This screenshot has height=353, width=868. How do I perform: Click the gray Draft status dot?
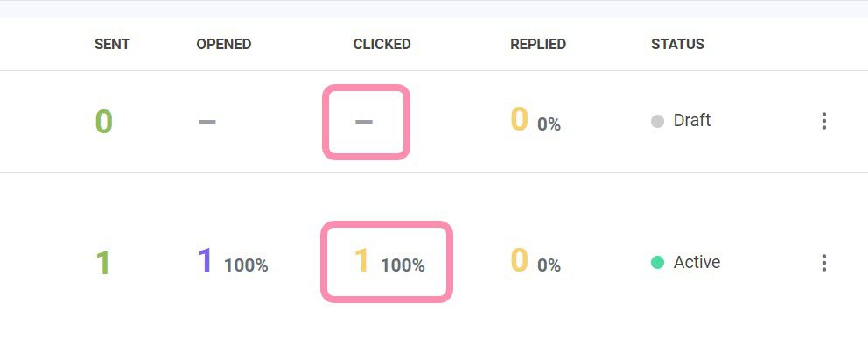pos(658,121)
